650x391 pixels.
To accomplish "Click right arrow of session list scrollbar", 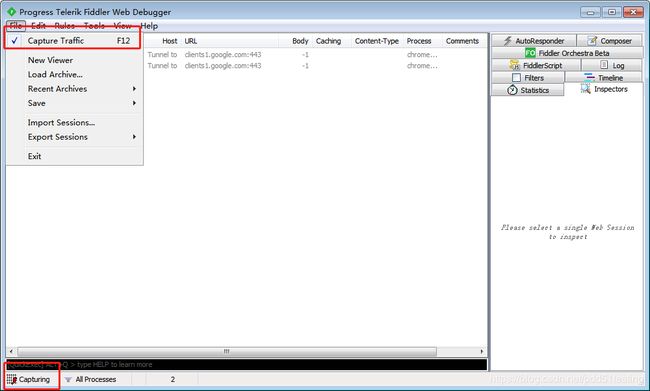I will coord(482,352).
